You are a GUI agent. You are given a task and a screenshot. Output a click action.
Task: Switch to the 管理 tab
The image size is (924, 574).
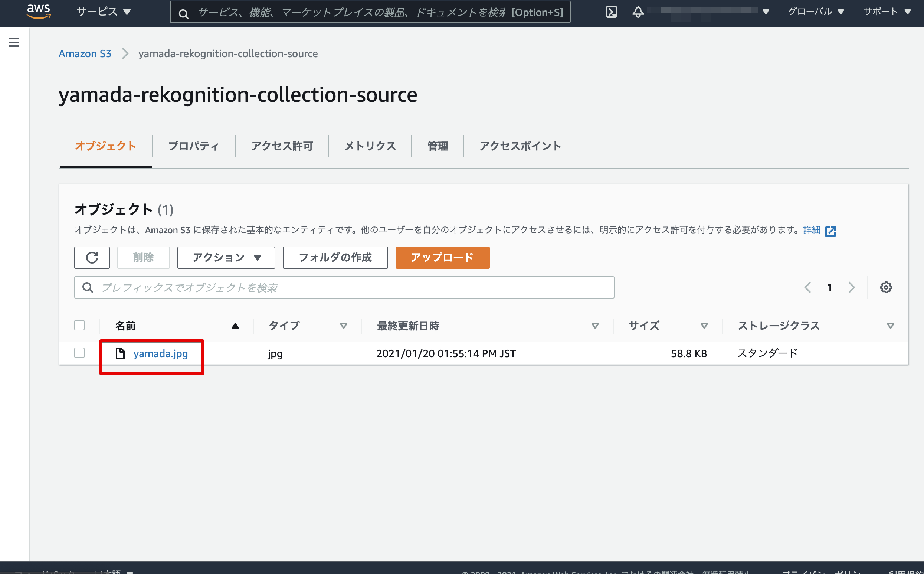tap(438, 146)
